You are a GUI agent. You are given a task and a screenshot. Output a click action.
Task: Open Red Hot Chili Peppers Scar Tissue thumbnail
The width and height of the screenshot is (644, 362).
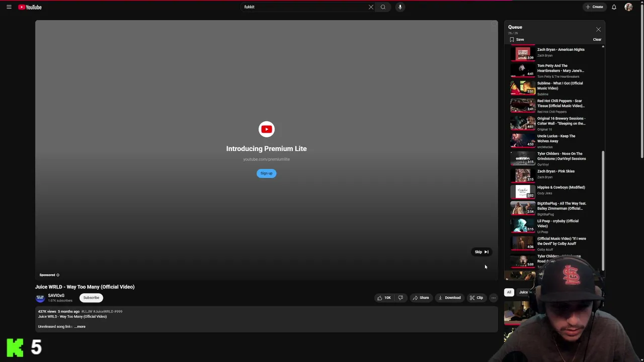pos(523,106)
